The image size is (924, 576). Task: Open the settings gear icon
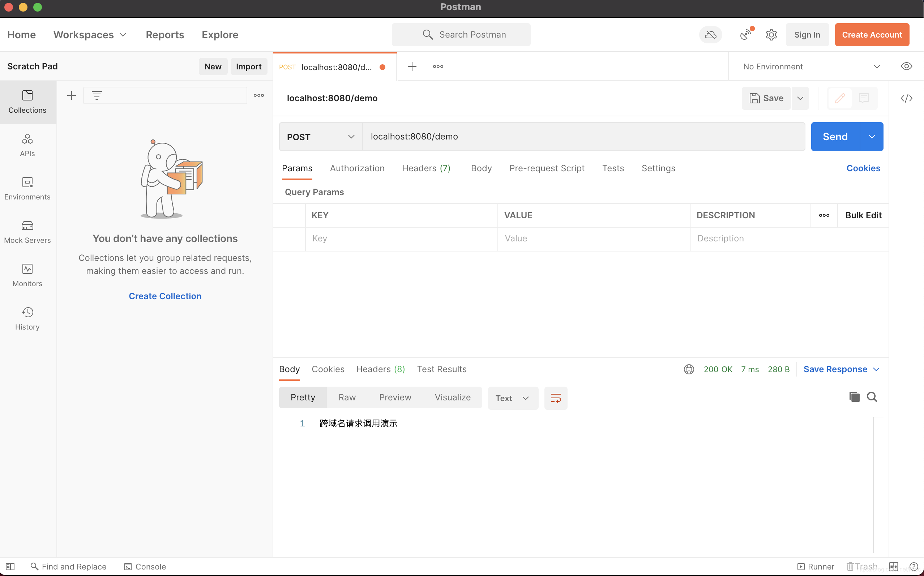pyautogui.click(x=771, y=35)
